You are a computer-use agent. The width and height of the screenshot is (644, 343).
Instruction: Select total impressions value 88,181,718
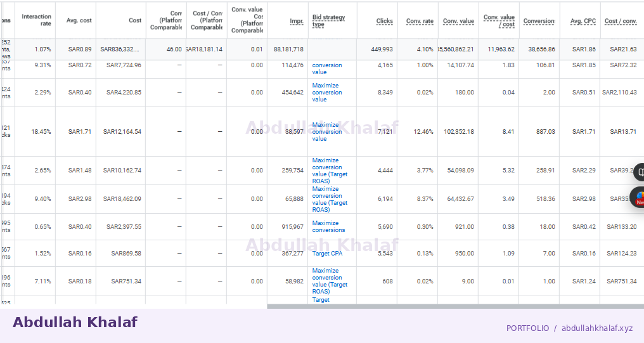(x=288, y=49)
